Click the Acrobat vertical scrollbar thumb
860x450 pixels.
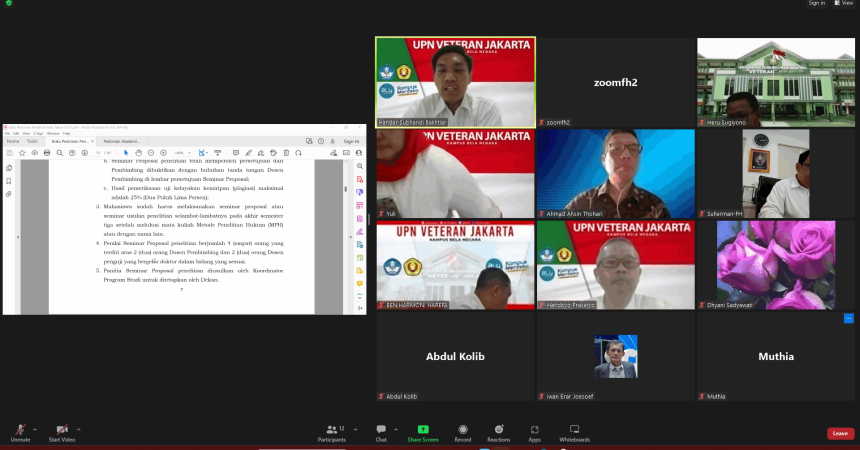346,189
